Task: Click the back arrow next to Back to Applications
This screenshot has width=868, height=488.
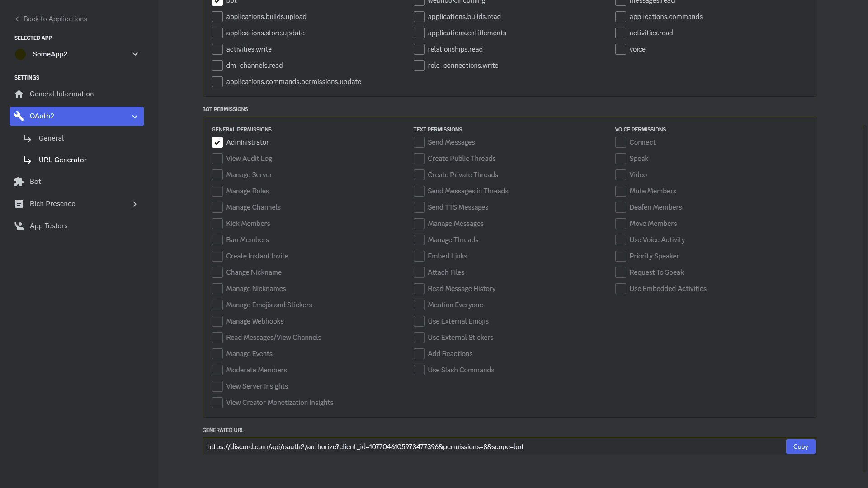Action: [x=17, y=19]
